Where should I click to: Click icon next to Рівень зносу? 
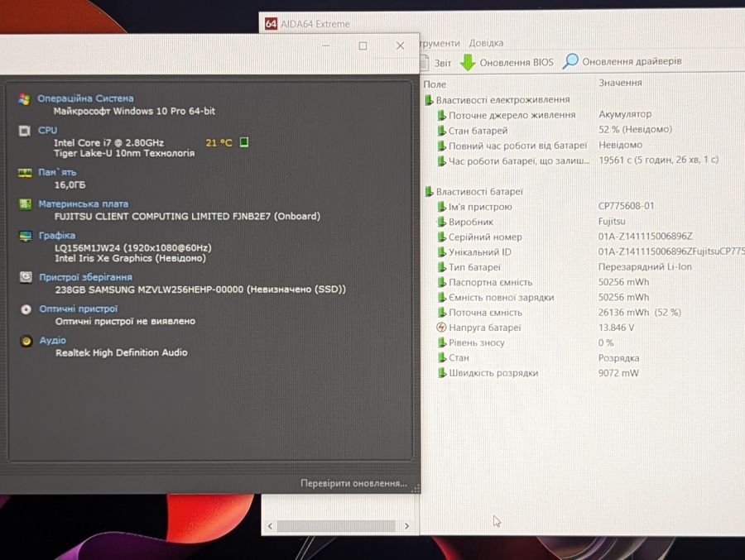[x=441, y=342]
